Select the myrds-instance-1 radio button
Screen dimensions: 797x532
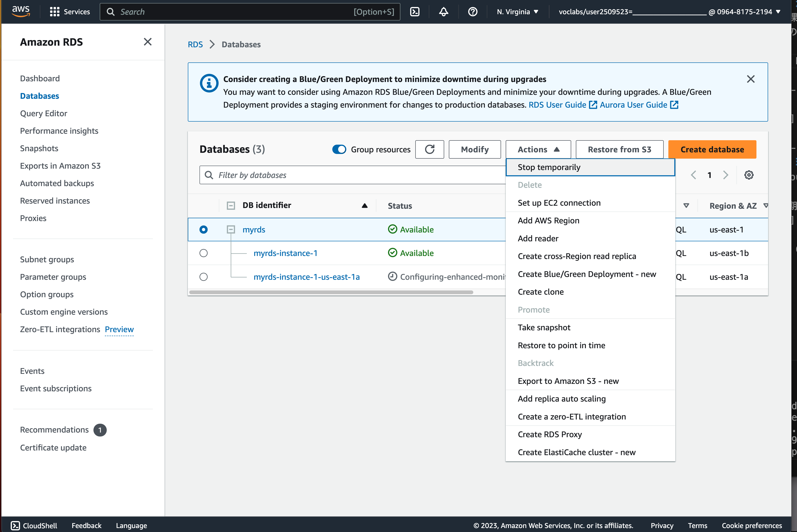203,253
